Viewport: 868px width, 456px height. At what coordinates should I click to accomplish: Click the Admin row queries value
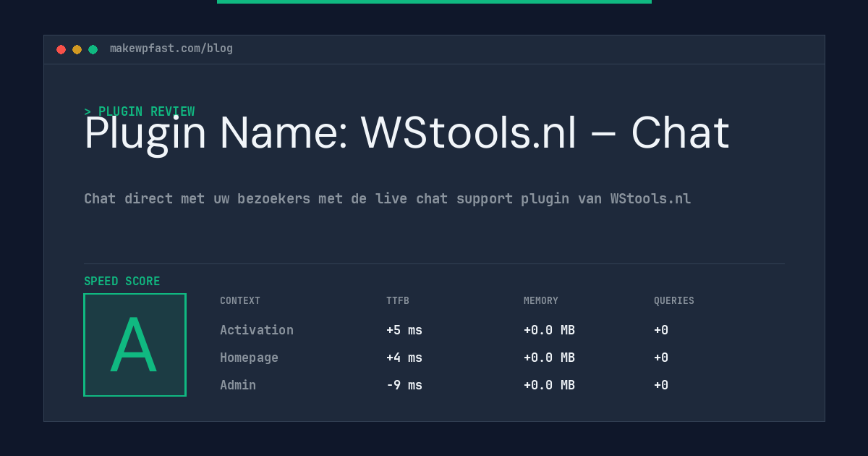pyautogui.click(x=661, y=385)
